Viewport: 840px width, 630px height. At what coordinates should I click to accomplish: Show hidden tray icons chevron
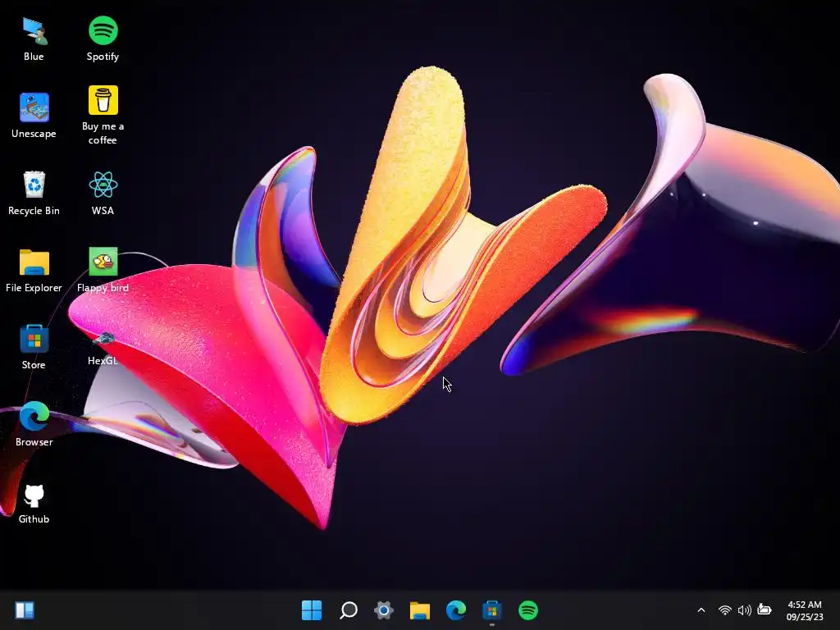(701, 610)
